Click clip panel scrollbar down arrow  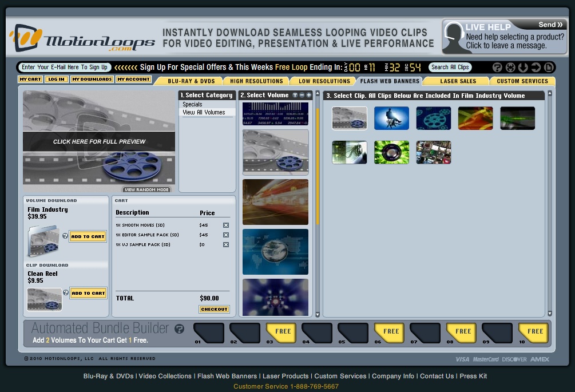coord(550,314)
